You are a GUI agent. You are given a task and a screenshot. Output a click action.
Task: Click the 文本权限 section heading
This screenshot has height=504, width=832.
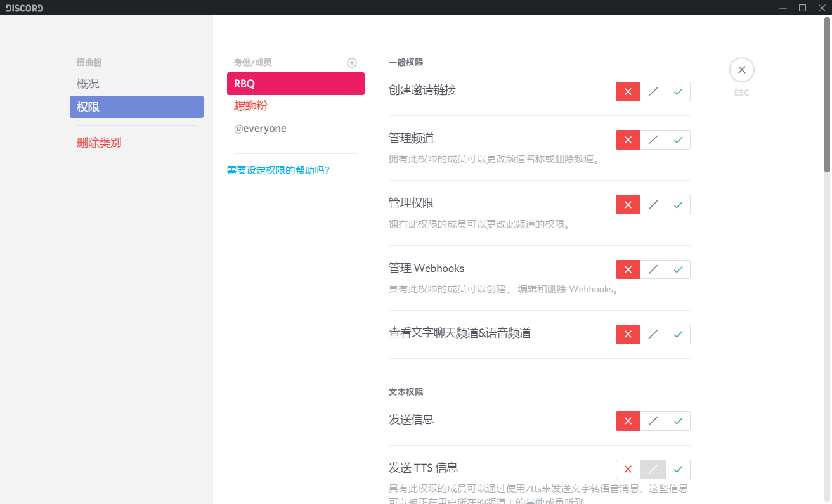(406, 392)
